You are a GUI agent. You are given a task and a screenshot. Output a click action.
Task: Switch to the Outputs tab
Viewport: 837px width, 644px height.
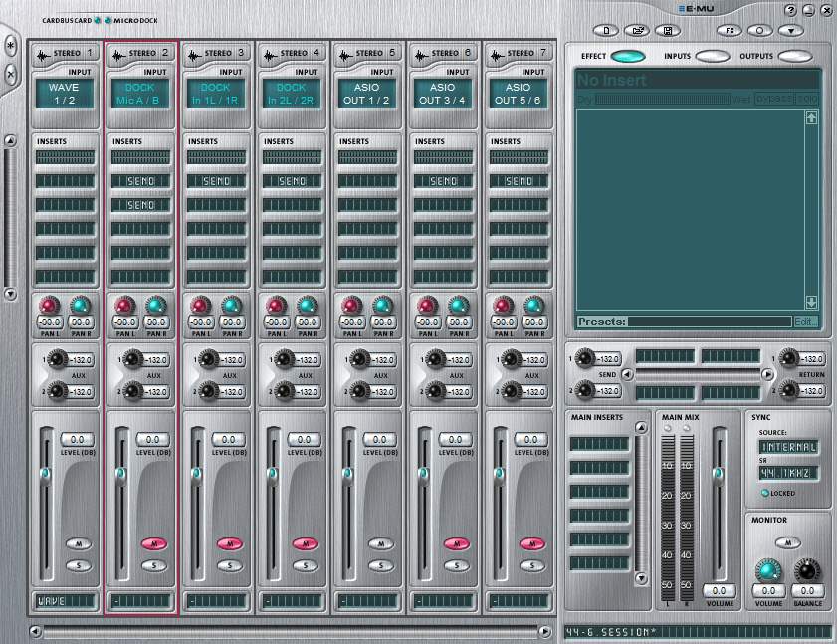794,56
